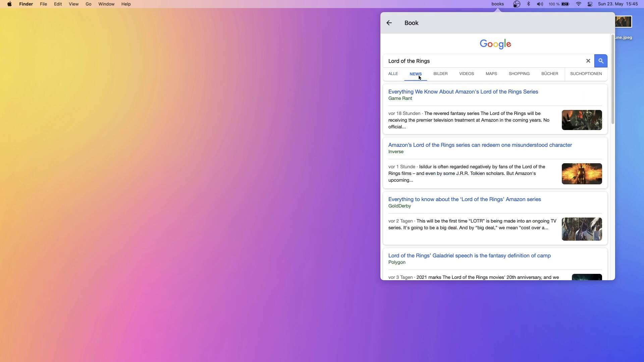Switch to the MAPS tab
The width and height of the screenshot is (644, 362).
491,74
